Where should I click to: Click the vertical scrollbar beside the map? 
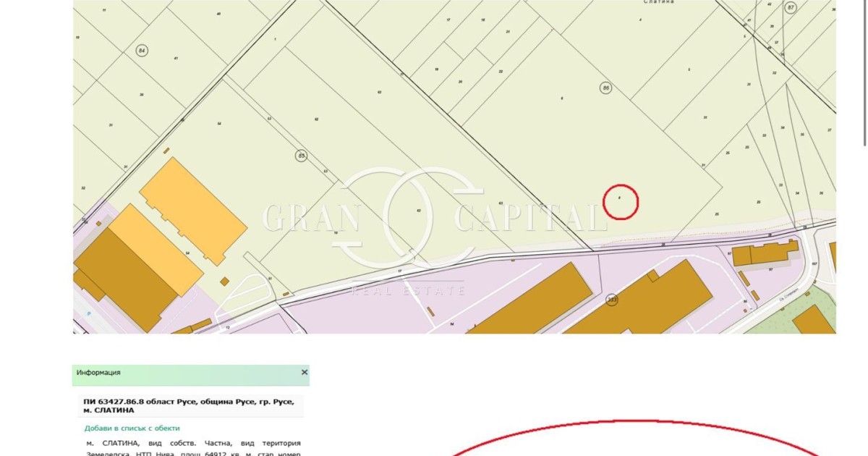tap(864, 72)
